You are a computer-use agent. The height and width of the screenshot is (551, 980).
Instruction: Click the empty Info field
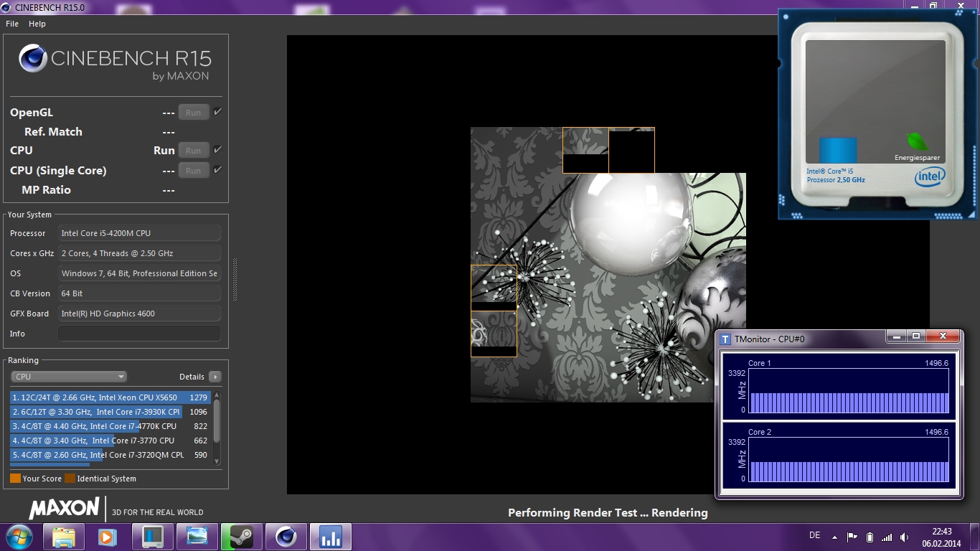click(139, 334)
